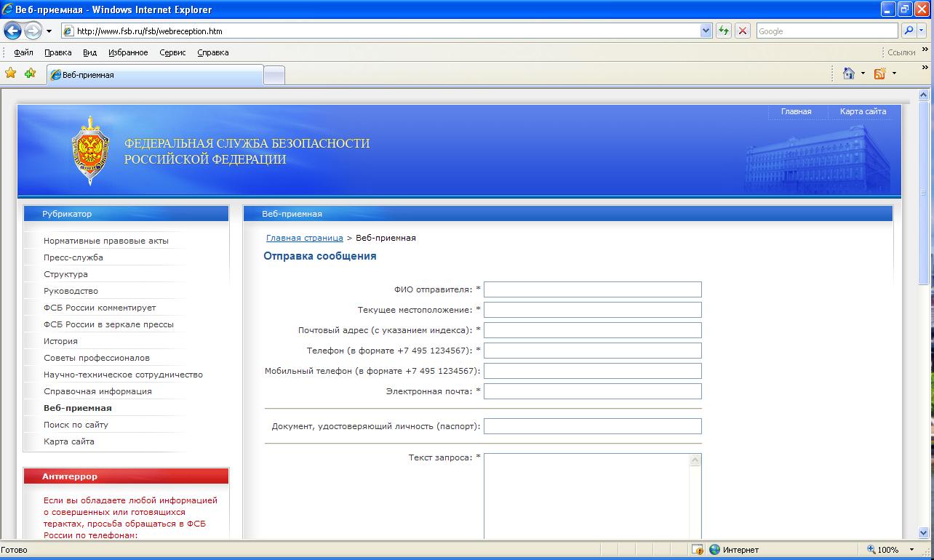Click the Stop loading red X icon

tap(743, 31)
